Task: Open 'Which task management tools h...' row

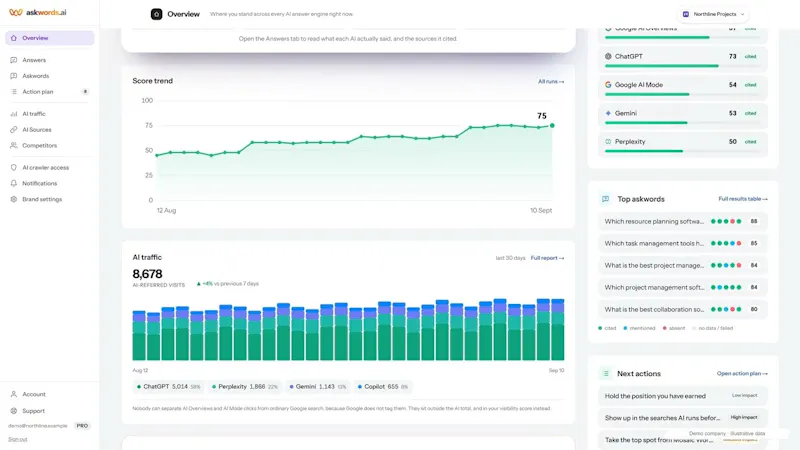Action: coord(683,243)
